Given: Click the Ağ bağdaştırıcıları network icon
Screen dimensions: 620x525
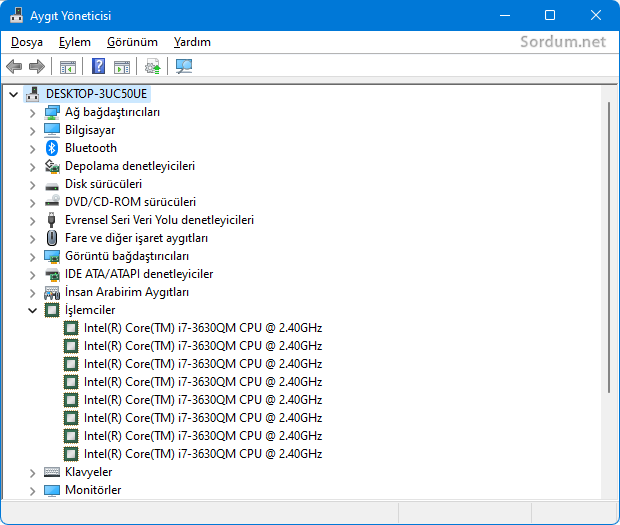Looking at the screenshot, I should [x=52, y=112].
